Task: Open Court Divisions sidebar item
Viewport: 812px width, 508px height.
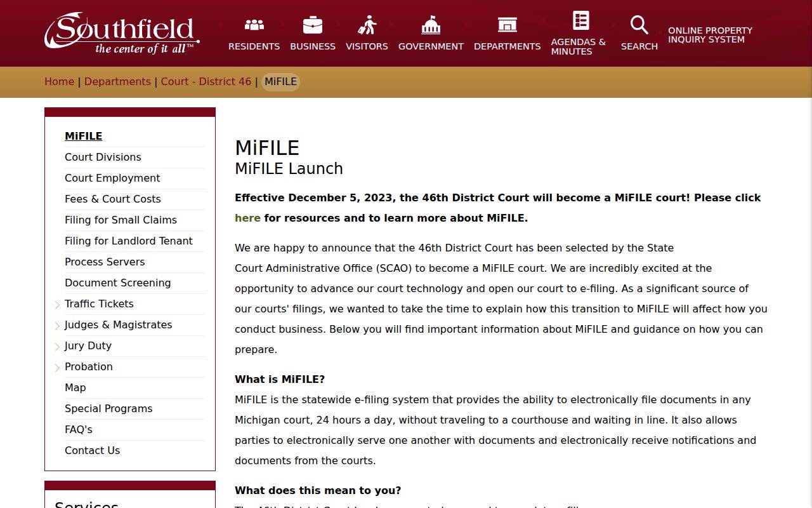Action: coord(103,157)
